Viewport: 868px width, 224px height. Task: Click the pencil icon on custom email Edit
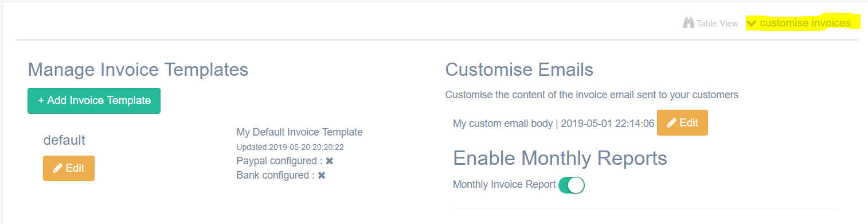672,123
